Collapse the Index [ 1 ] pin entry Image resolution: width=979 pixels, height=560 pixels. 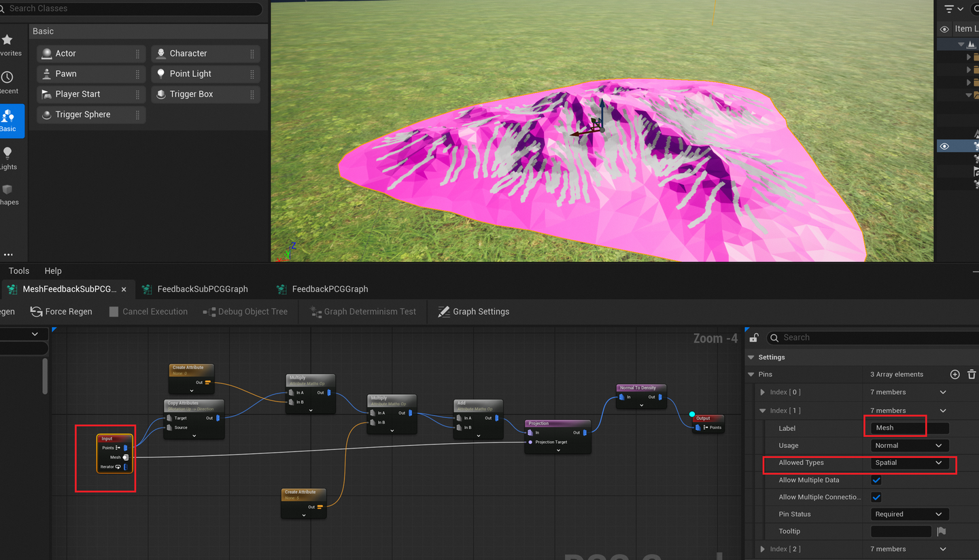tap(763, 410)
